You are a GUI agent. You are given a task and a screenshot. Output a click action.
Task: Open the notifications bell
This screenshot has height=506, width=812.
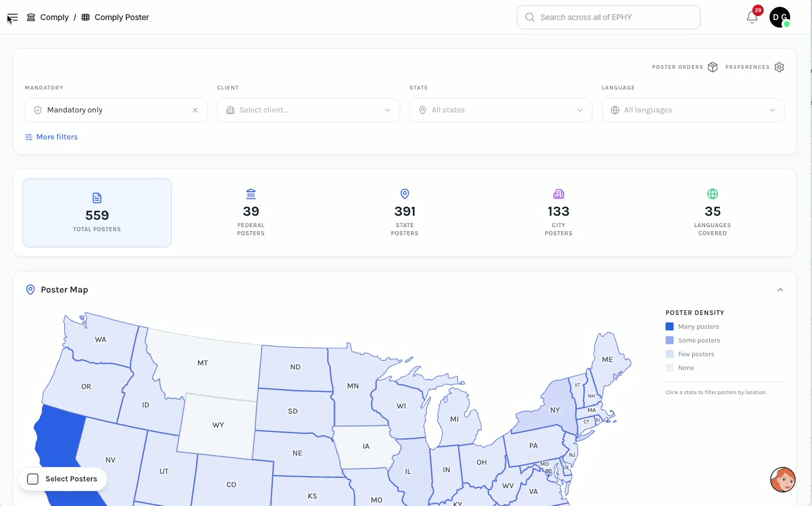point(752,17)
